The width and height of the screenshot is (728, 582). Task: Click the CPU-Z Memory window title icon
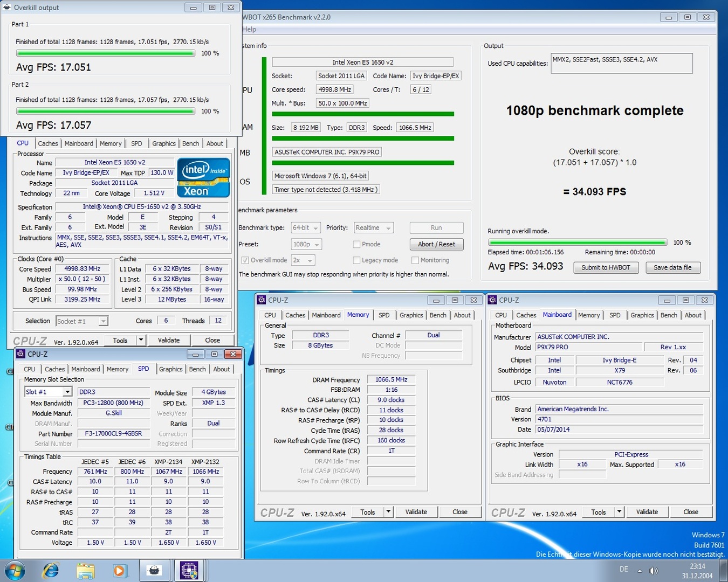(262, 300)
